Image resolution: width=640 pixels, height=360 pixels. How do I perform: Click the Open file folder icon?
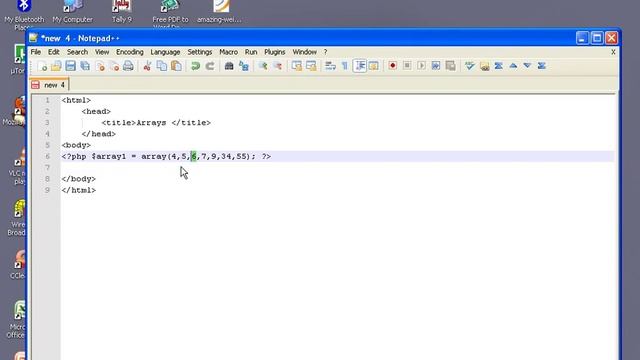click(56, 66)
